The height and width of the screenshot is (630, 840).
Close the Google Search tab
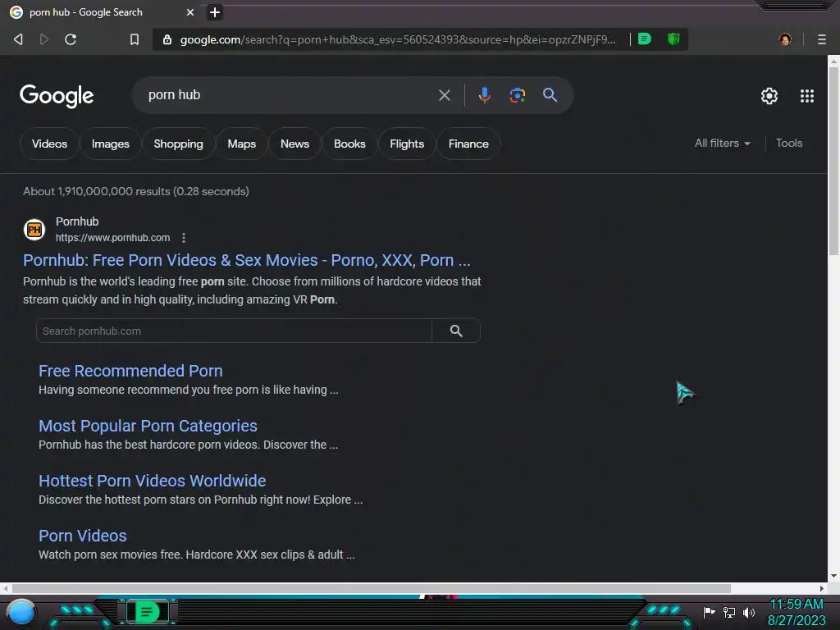point(189,12)
